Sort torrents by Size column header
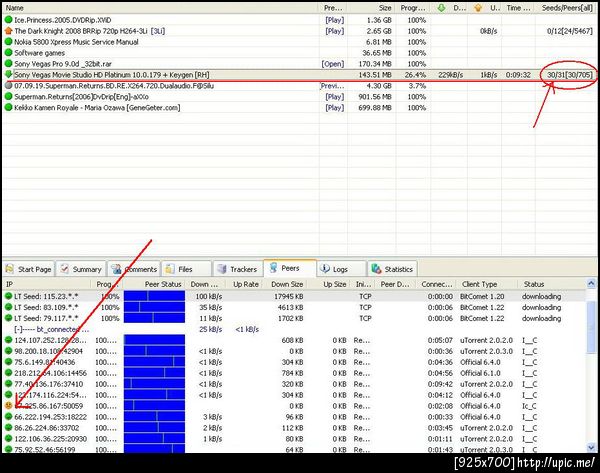The image size is (600, 473). tap(371, 8)
